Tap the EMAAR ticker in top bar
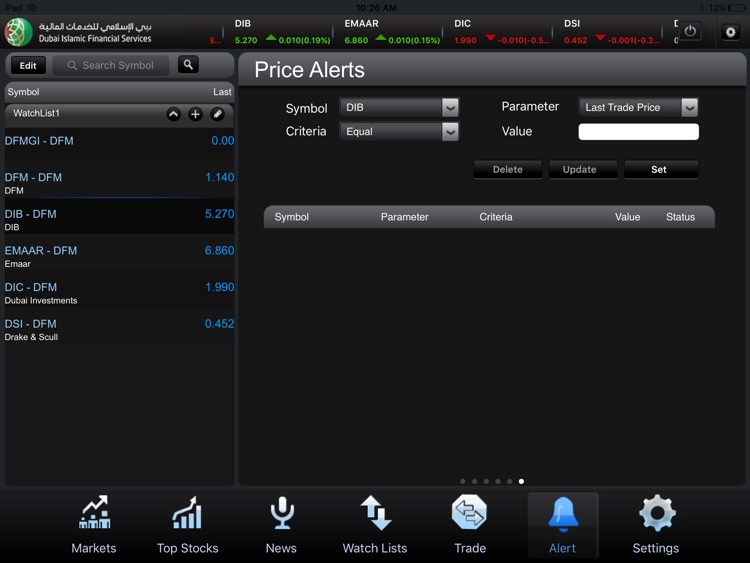 [x=392, y=32]
